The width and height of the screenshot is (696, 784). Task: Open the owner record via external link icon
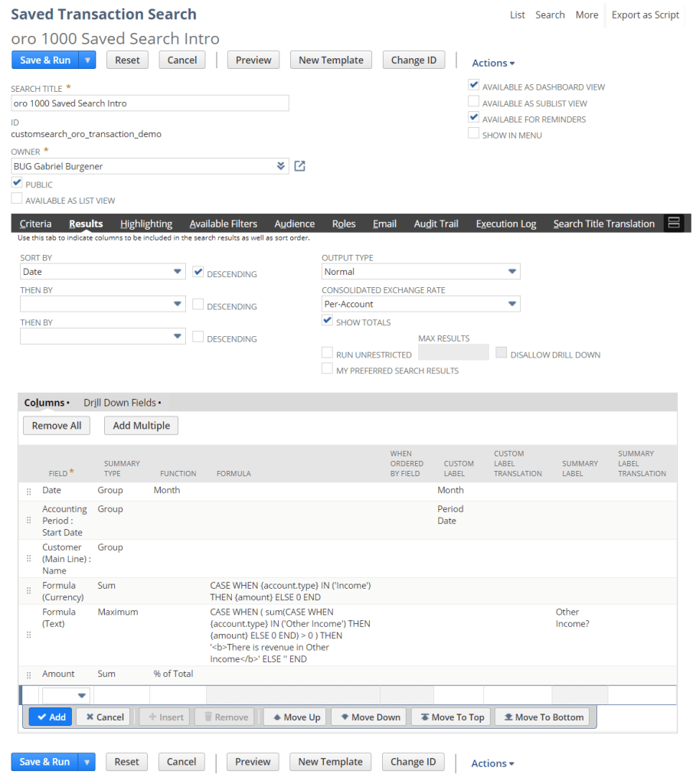point(299,166)
